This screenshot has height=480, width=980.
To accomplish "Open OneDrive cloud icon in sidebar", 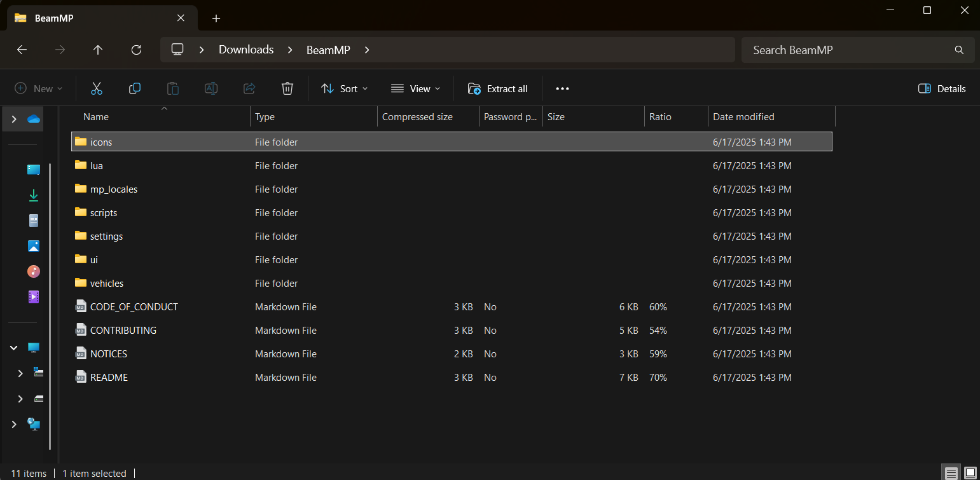I will click(x=34, y=119).
